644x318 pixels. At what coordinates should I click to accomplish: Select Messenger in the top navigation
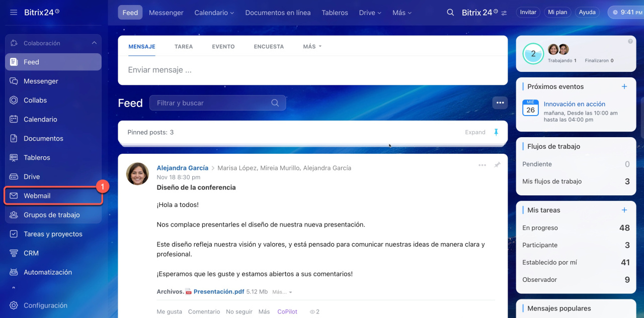click(166, 13)
